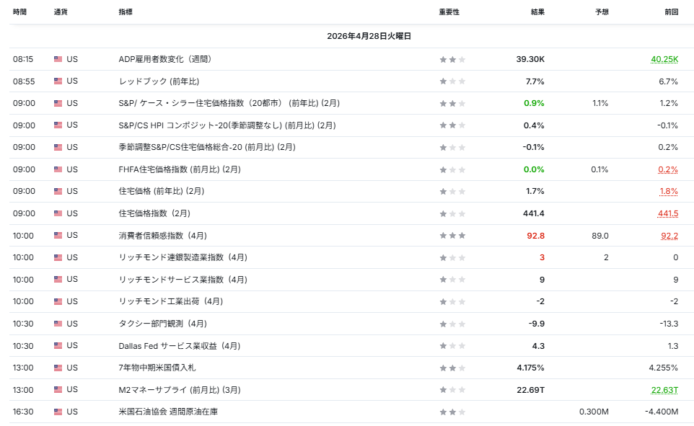The height and width of the screenshot is (426, 694).
Task: Click the 前回 column header
Action: pyautogui.click(x=670, y=10)
